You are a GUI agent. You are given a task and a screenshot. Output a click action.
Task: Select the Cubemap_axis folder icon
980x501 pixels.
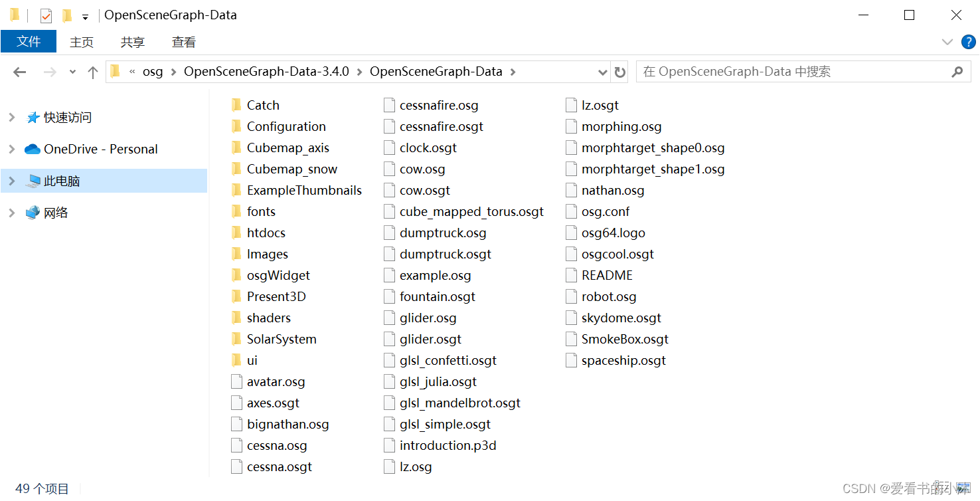(236, 148)
